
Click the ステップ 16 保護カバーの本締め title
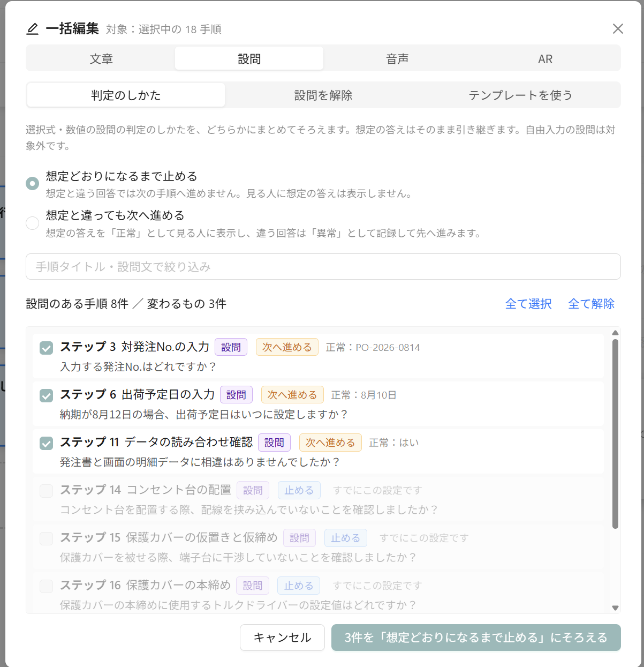point(145,585)
